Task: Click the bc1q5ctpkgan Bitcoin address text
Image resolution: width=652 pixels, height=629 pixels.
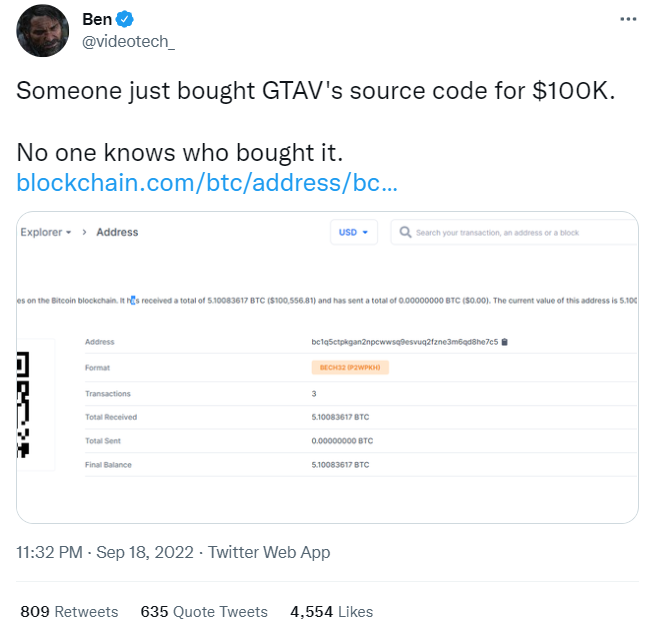Action: click(404, 342)
